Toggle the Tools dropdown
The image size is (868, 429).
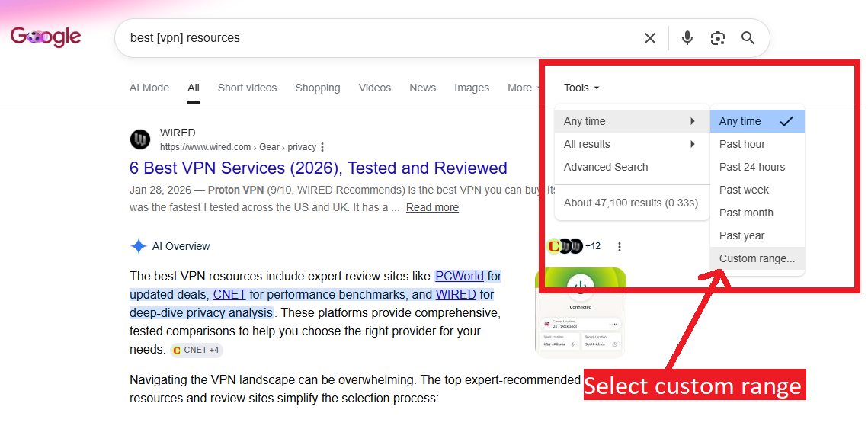pos(581,88)
